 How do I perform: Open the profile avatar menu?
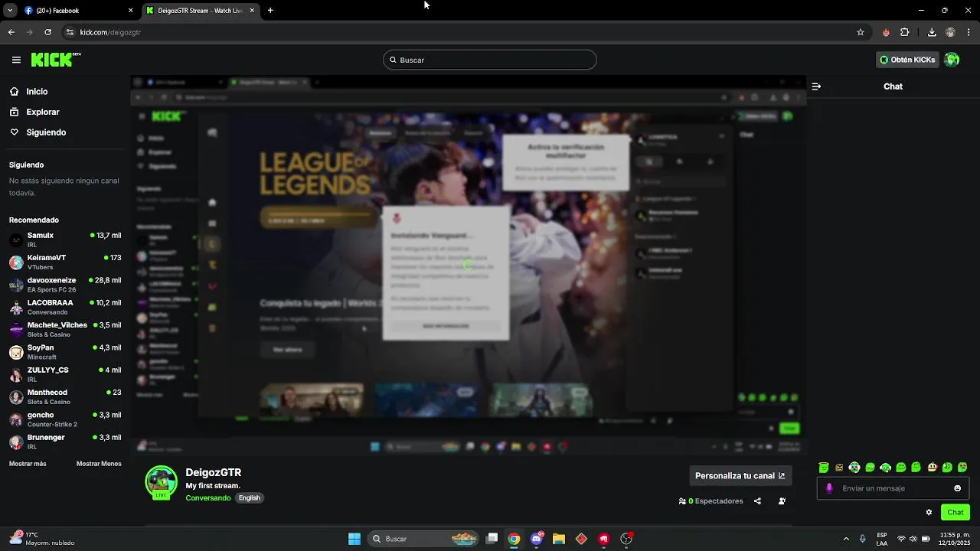coord(952,60)
